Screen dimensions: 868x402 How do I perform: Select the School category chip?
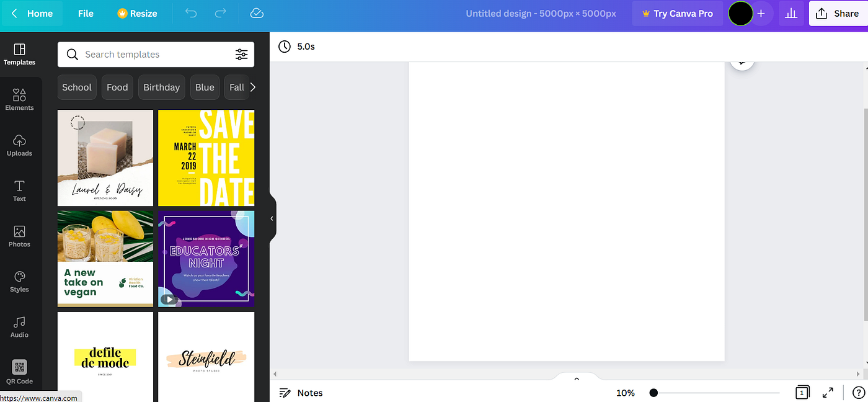click(x=77, y=87)
